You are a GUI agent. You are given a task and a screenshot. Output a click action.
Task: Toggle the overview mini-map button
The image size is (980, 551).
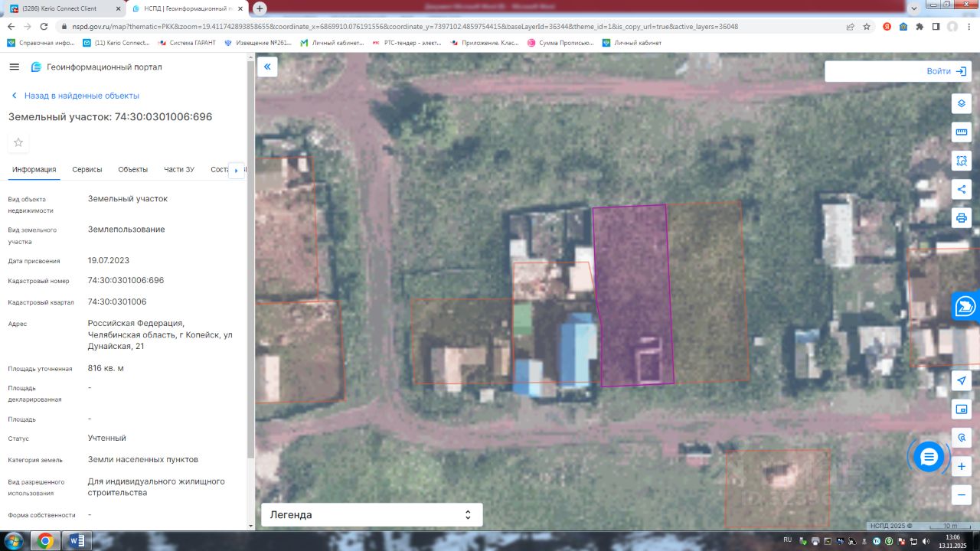point(962,409)
